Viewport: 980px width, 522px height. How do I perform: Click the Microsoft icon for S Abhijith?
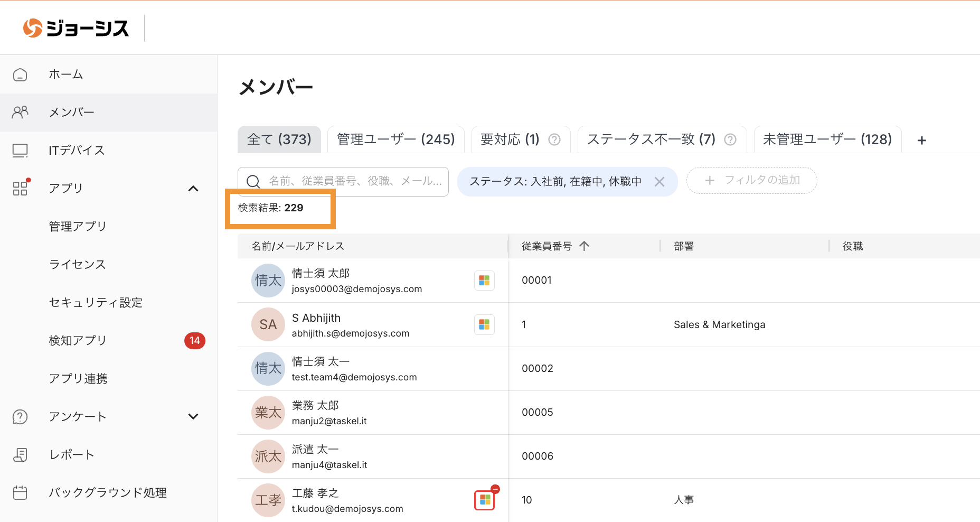[x=484, y=324]
